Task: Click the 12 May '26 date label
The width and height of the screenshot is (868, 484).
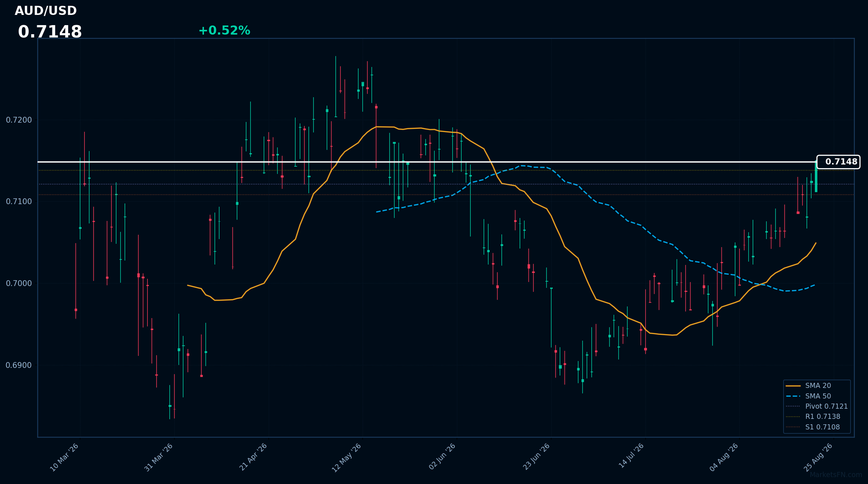Action: [347, 457]
